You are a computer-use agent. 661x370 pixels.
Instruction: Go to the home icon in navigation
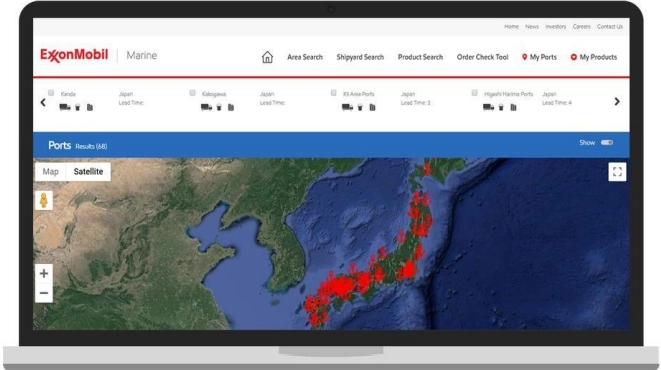(267, 57)
